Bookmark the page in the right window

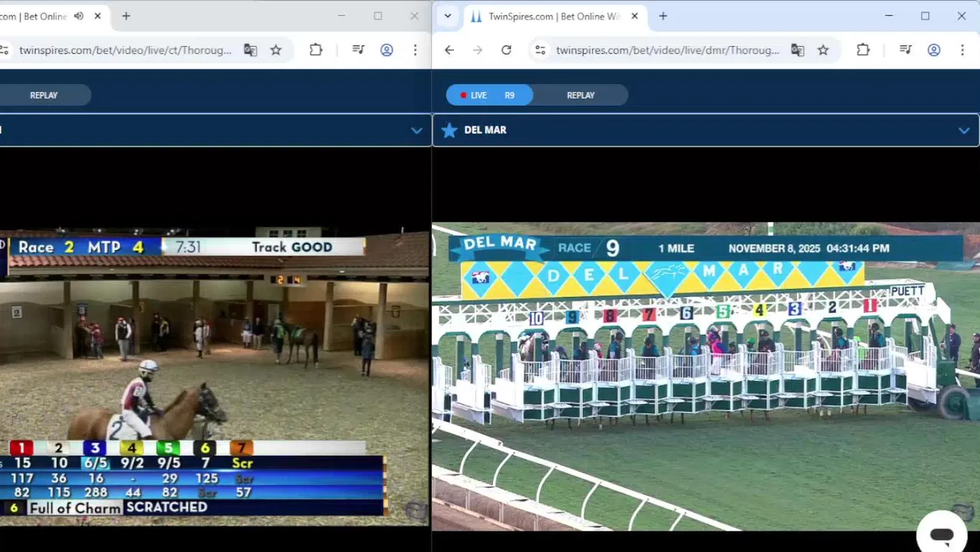[x=823, y=50]
